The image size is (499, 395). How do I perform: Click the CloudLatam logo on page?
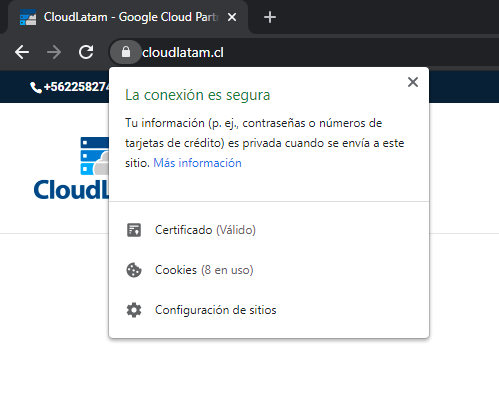(71, 168)
